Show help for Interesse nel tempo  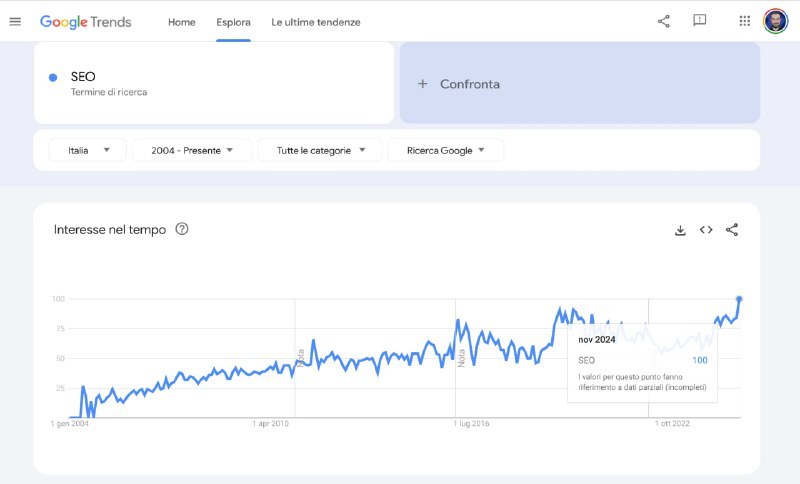(x=182, y=229)
